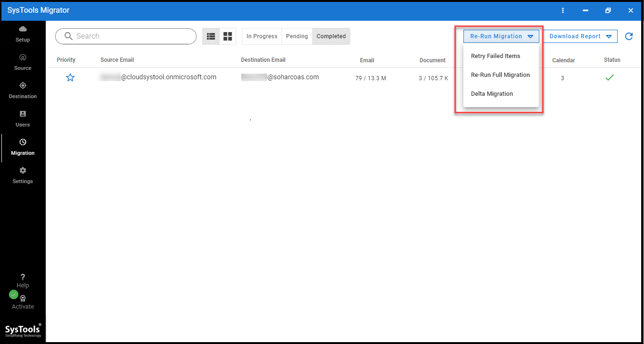Click the Calendar column header
Screen dimensions: 644x344
pos(563,60)
